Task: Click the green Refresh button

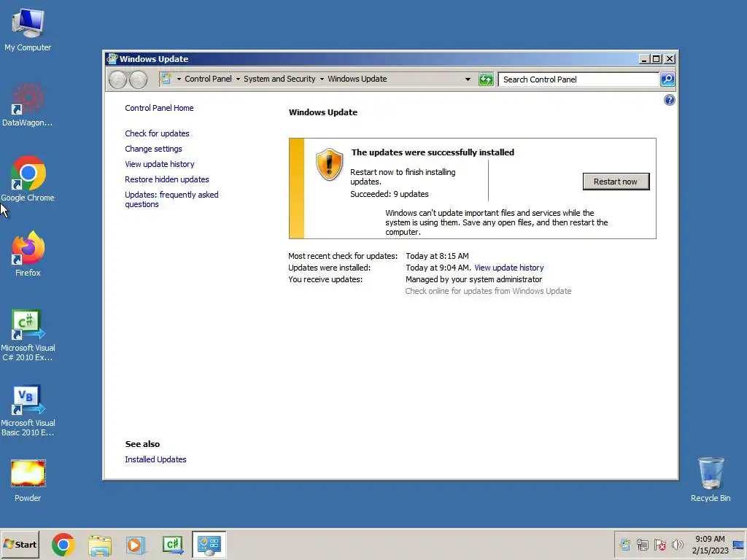Action: [486, 79]
